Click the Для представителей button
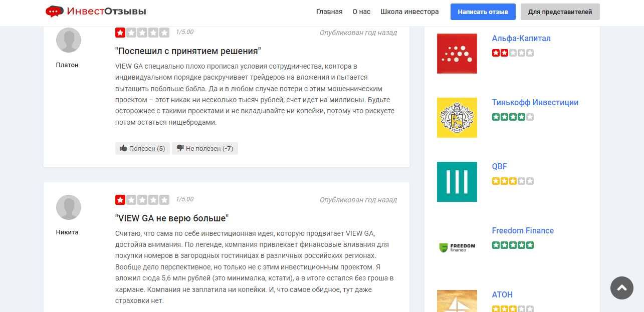 coord(560,12)
